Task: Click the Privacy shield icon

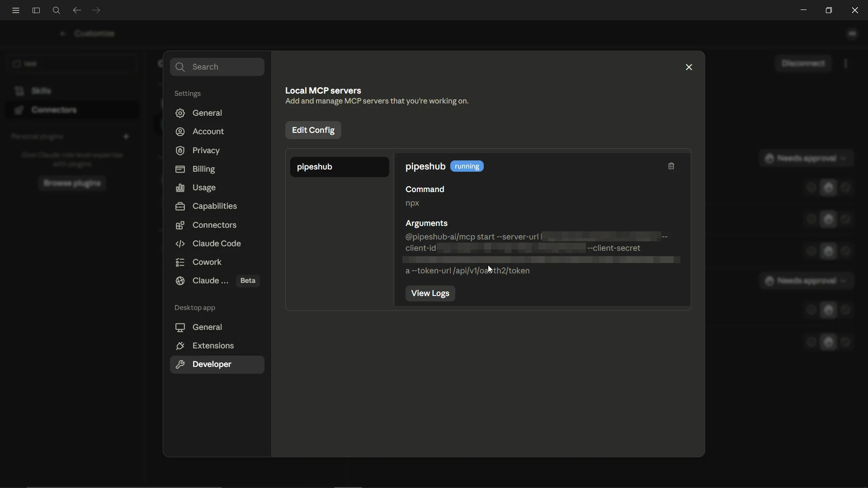Action: (x=180, y=150)
